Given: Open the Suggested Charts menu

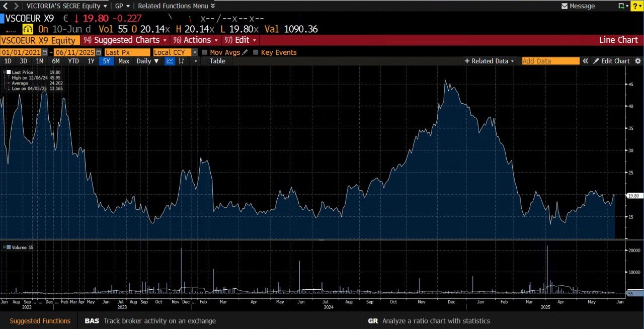Looking at the screenshot, I should [x=125, y=40].
